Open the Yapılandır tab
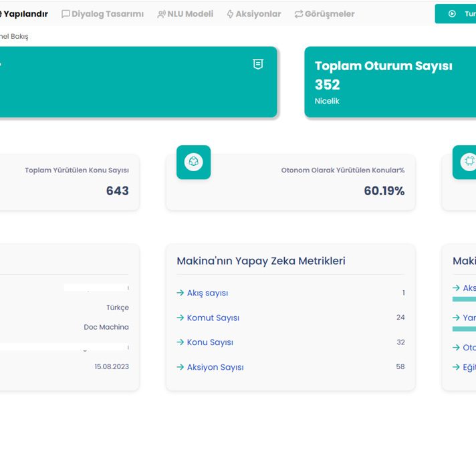The width and height of the screenshot is (476, 454). pyautogui.click(x=23, y=14)
